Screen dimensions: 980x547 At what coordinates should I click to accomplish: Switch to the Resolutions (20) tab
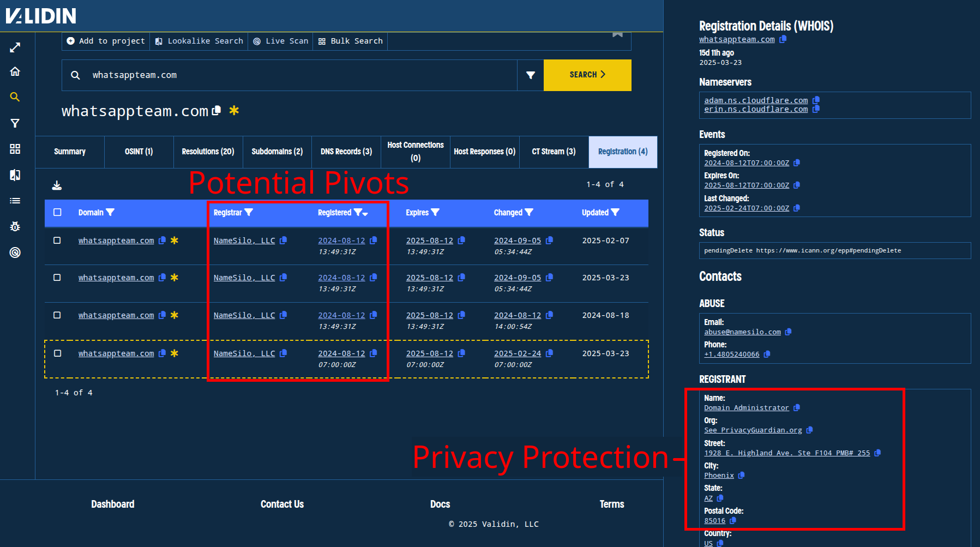[208, 152]
